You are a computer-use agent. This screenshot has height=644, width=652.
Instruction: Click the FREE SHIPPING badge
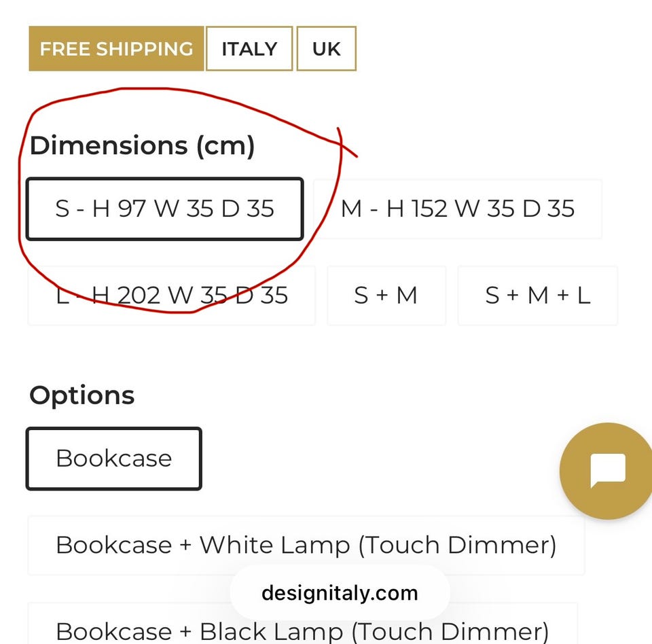pyautogui.click(x=116, y=49)
